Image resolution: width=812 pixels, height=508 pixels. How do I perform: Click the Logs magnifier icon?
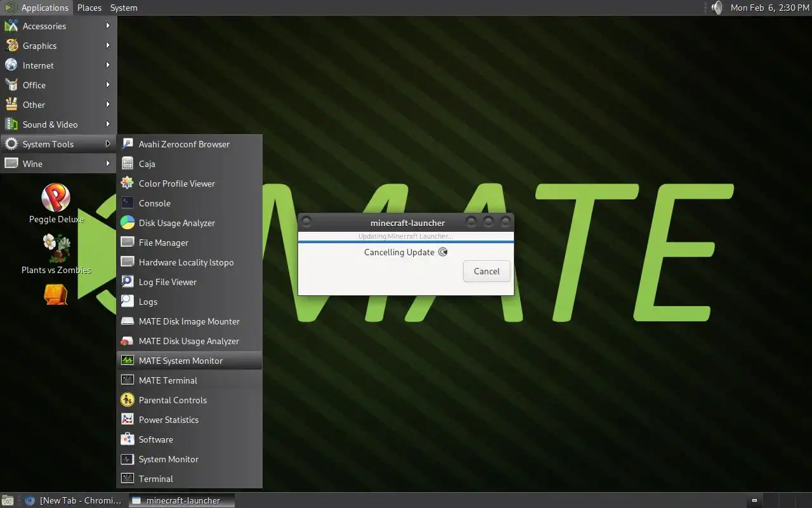point(128,302)
